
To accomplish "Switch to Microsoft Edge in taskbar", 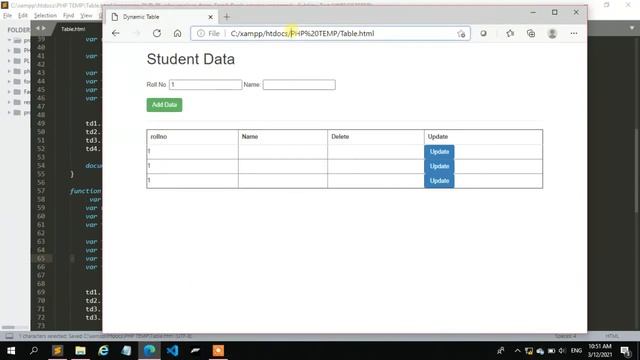I will [149, 351].
